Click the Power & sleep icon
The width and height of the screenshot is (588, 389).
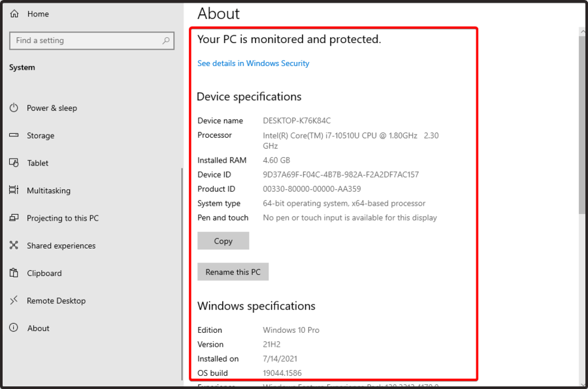[14, 108]
